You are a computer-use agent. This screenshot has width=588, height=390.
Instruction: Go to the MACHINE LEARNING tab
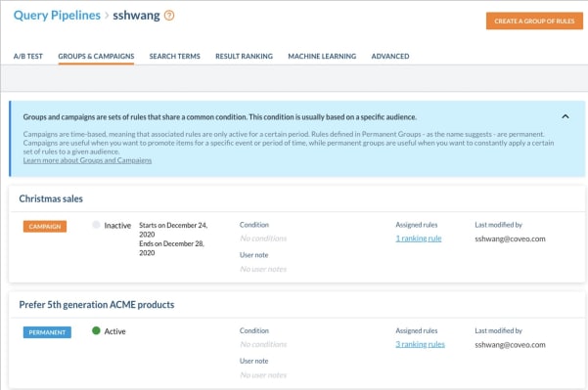(322, 56)
